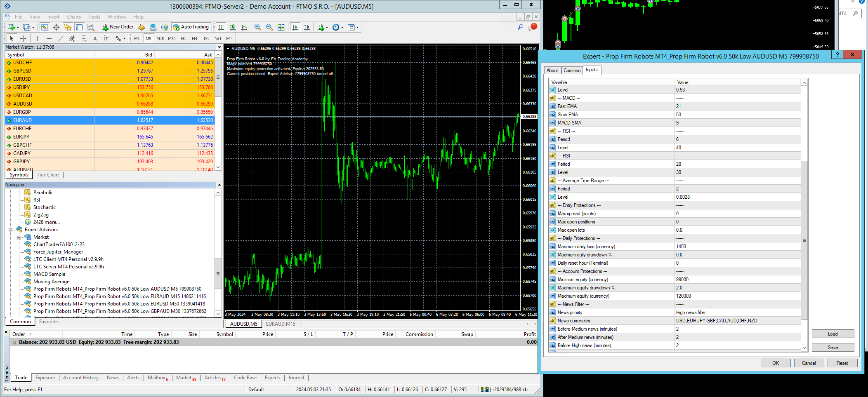Click Cancel in the Expert dialog
The height and width of the screenshot is (397, 868).
(x=809, y=363)
